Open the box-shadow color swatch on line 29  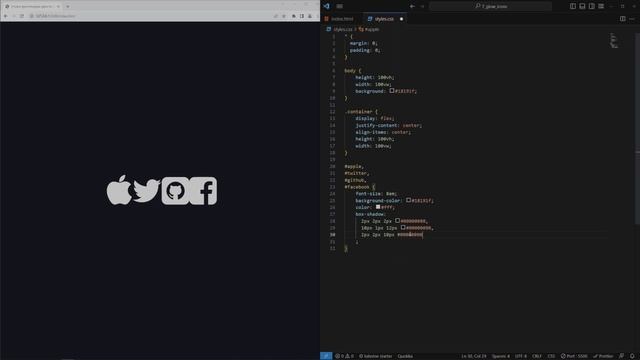coord(403,227)
